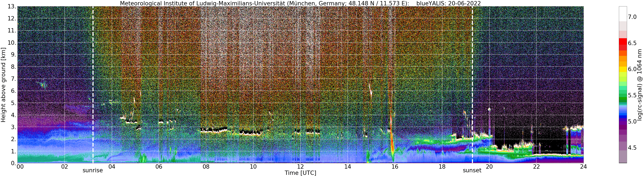Click the y-axis tick label '3.'
This screenshot has height=177, width=644.
[x=13, y=127]
